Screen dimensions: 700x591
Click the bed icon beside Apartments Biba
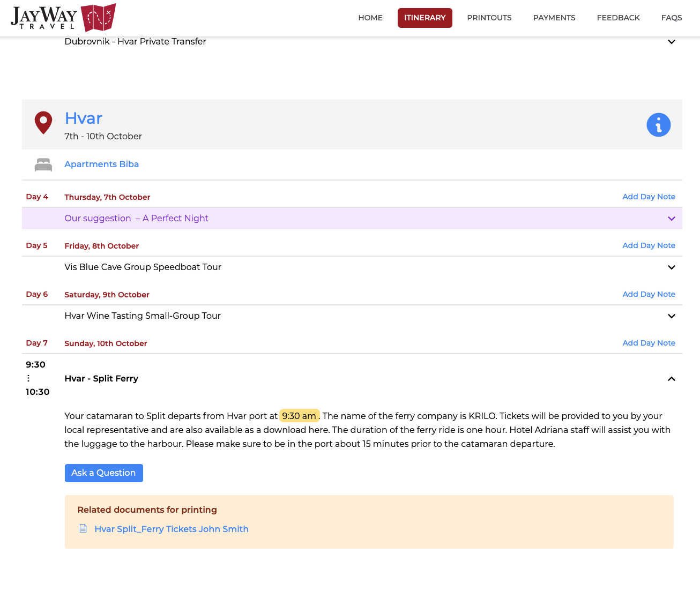(x=43, y=164)
